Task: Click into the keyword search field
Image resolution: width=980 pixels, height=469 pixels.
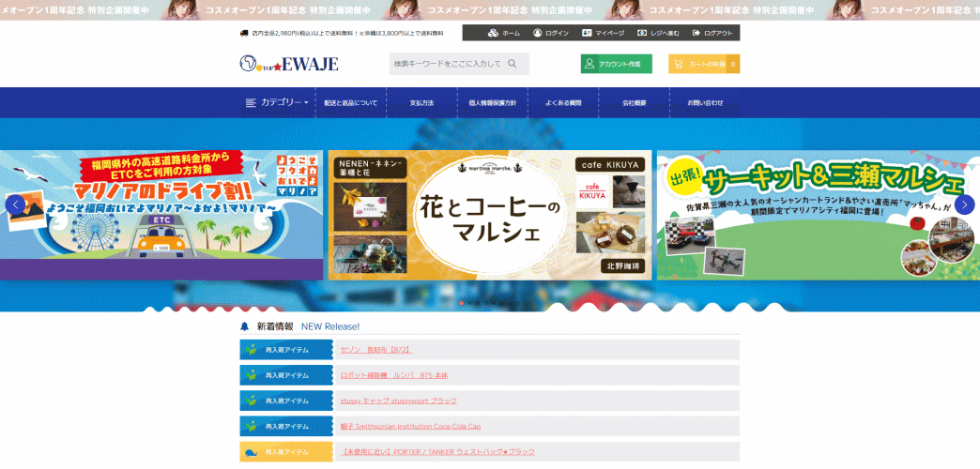Action: tap(449, 64)
